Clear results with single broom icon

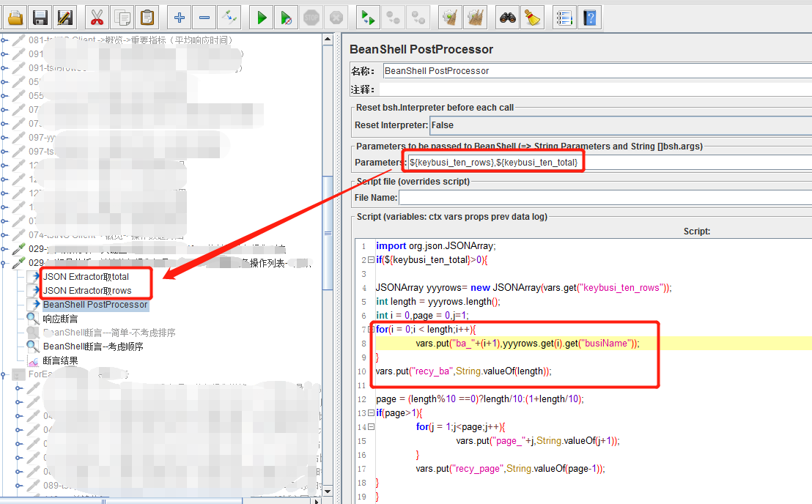[x=450, y=18]
